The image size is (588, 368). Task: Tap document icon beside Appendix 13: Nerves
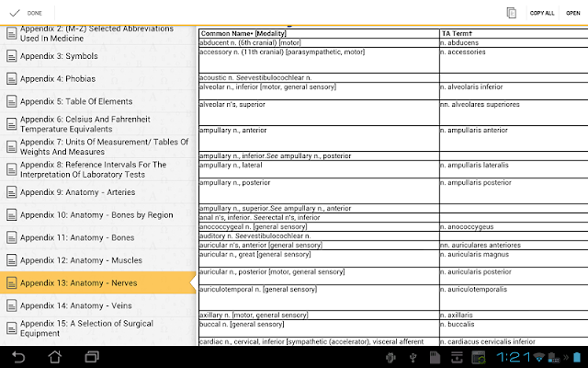pos(12,283)
